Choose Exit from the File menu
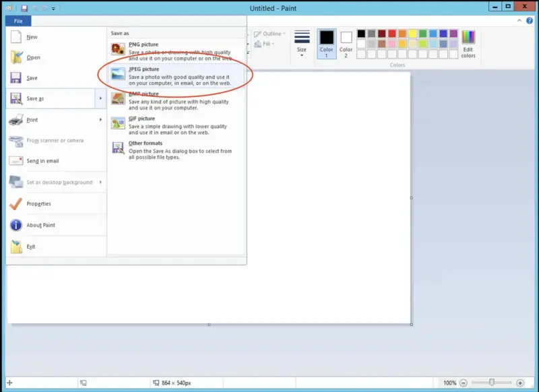This screenshot has height=392, width=539. (x=56, y=247)
